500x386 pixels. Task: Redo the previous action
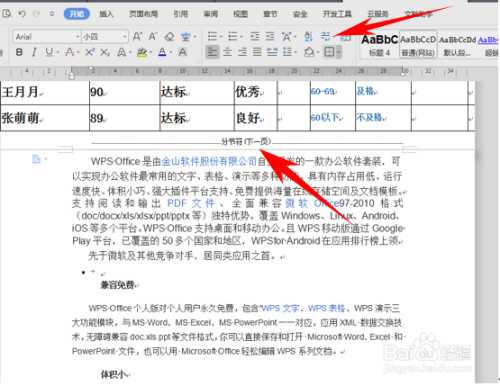click(x=37, y=14)
